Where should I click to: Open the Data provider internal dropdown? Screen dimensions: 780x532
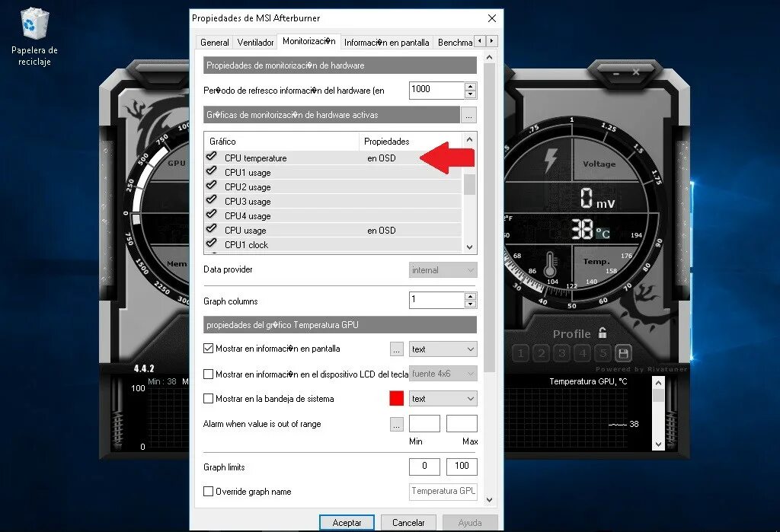click(x=443, y=270)
